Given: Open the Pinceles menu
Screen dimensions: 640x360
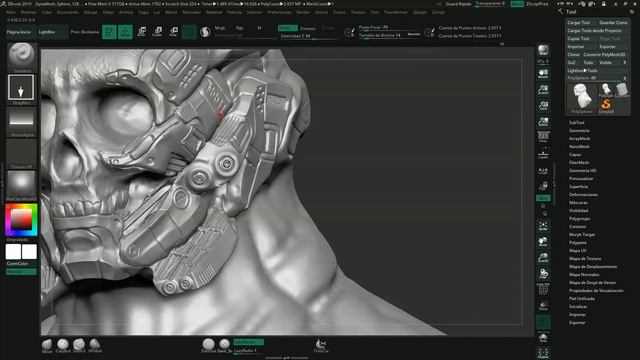Looking at the screenshot, I should (x=28, y=13).
